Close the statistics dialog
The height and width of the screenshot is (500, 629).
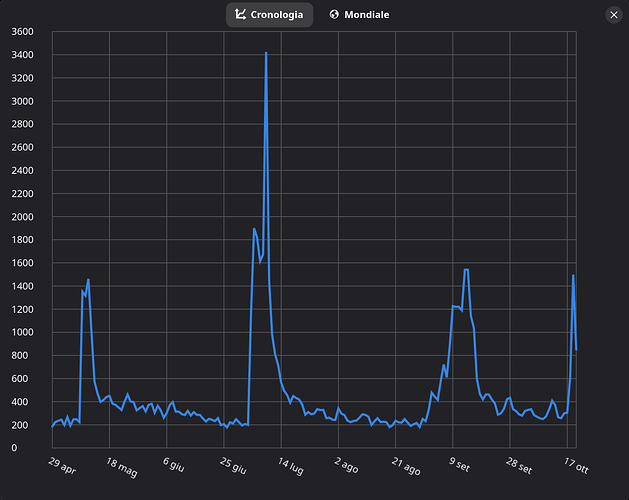coord(613,15)
